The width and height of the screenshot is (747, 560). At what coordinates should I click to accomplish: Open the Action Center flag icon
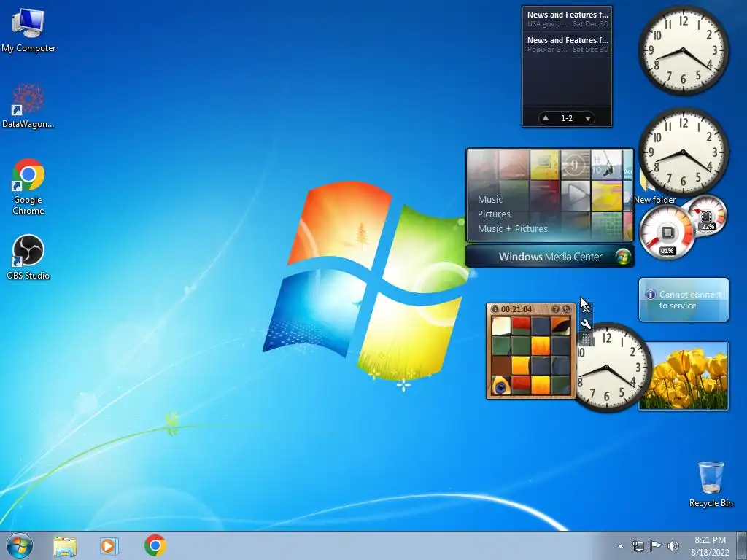click(656, 546)
